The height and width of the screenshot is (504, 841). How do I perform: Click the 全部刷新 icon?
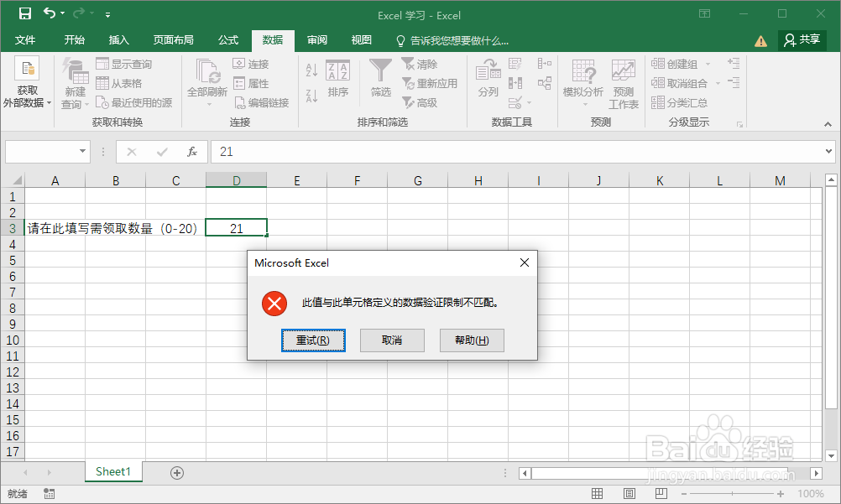tap(207, 71)
